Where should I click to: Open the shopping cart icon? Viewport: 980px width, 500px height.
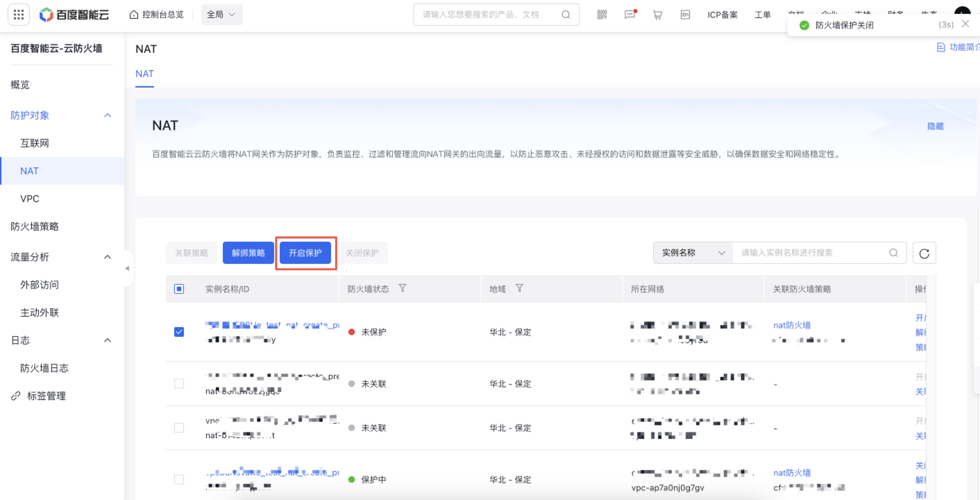(x=657, y=15)
